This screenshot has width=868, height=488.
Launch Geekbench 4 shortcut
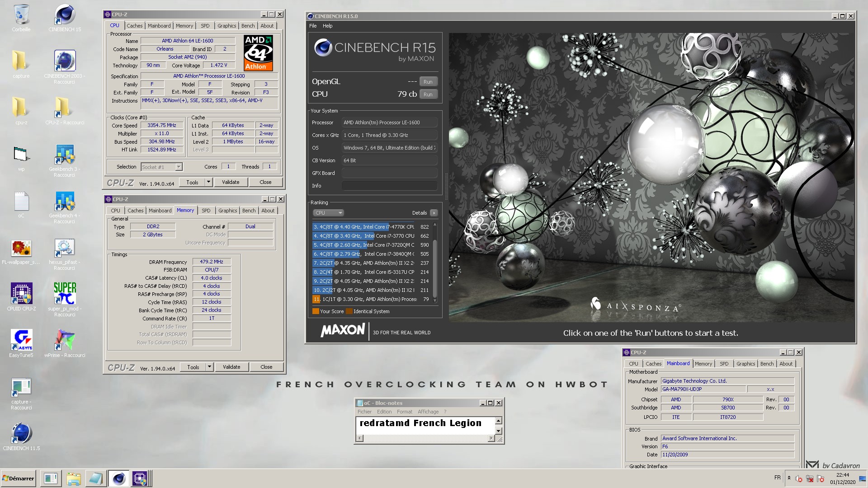click(65, 207)
